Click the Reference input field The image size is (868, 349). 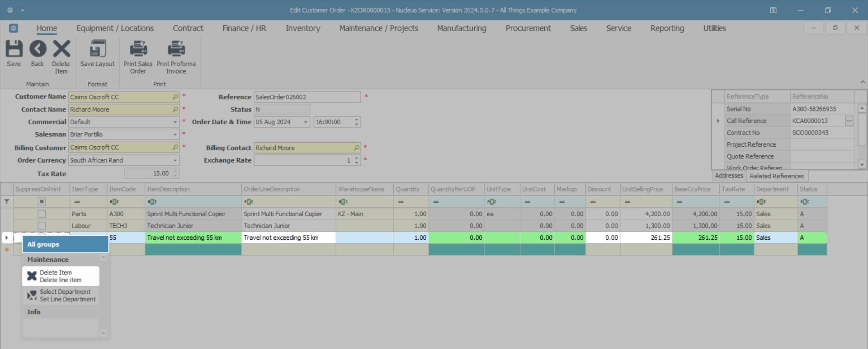tap(307, 97)
